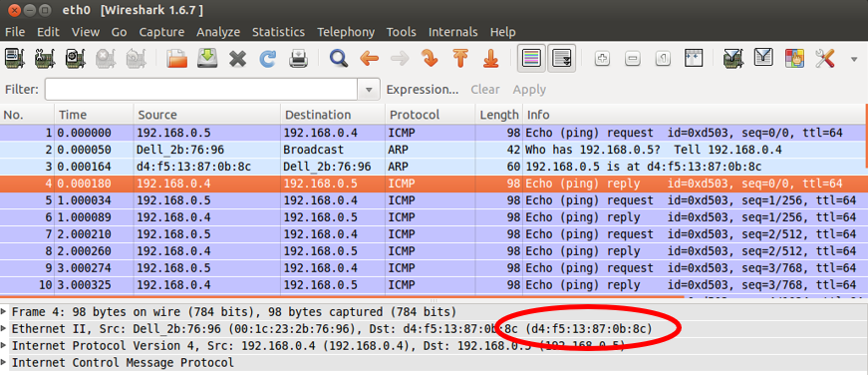Open the Edit menu

[x=48, y=32]
